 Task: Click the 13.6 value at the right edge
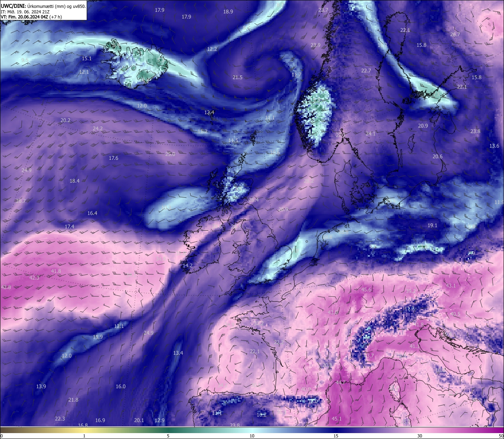click(x=494, y=146)
